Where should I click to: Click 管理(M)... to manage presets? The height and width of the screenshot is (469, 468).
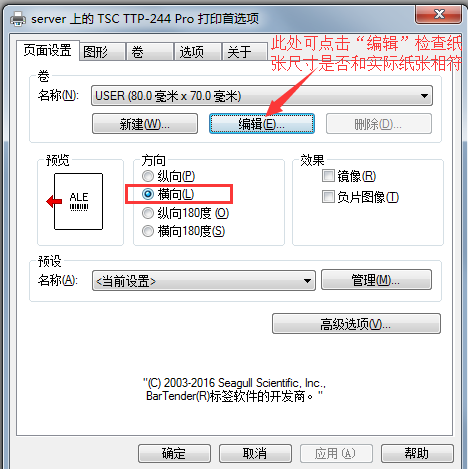coord(376,280)
